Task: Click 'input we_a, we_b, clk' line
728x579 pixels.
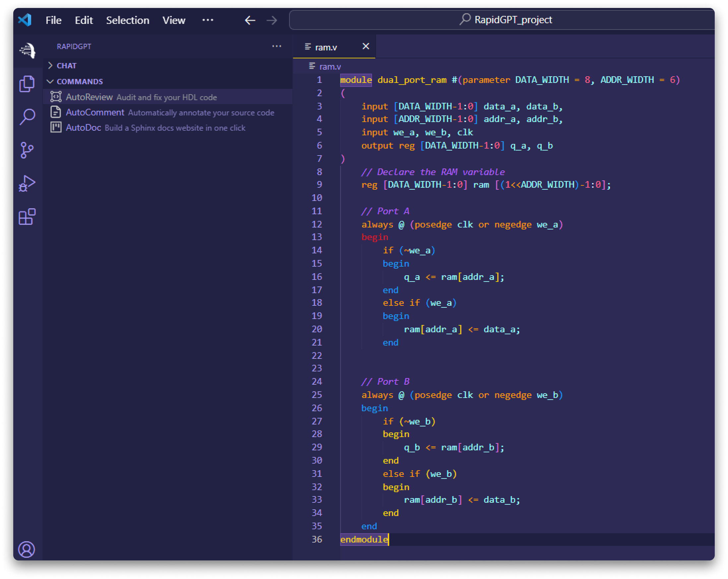Action: 417,132
